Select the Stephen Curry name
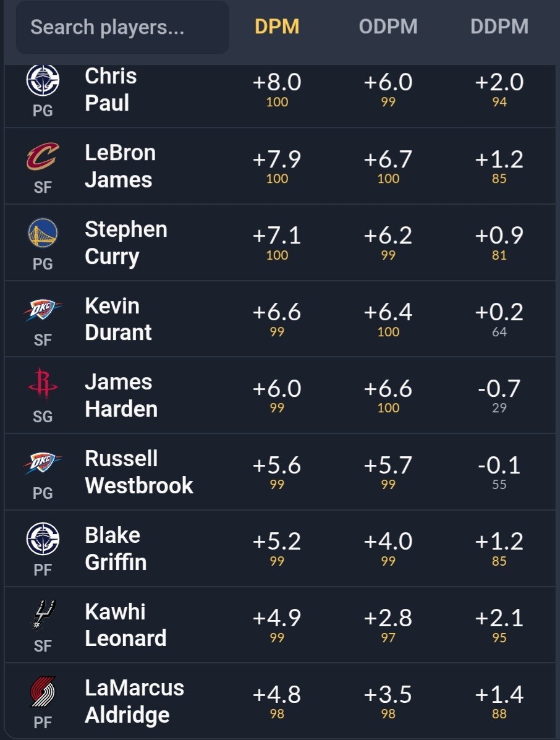 click(126, 243)
